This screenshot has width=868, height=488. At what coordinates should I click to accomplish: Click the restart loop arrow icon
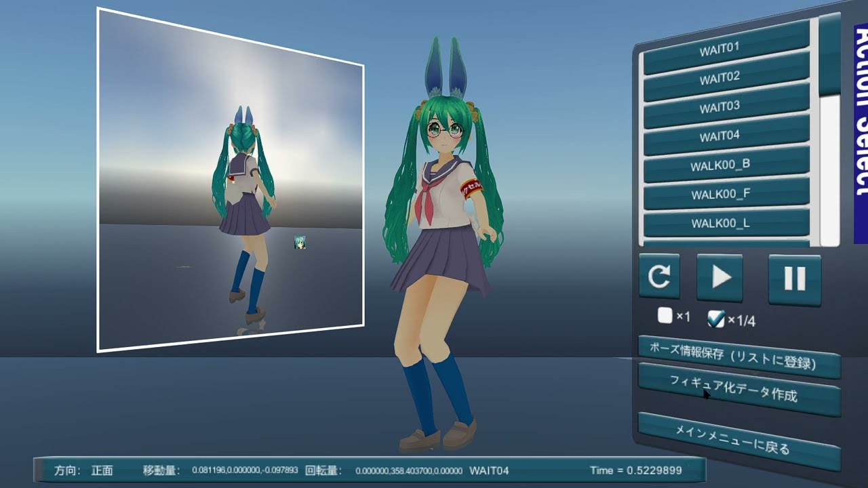point(659,276)
